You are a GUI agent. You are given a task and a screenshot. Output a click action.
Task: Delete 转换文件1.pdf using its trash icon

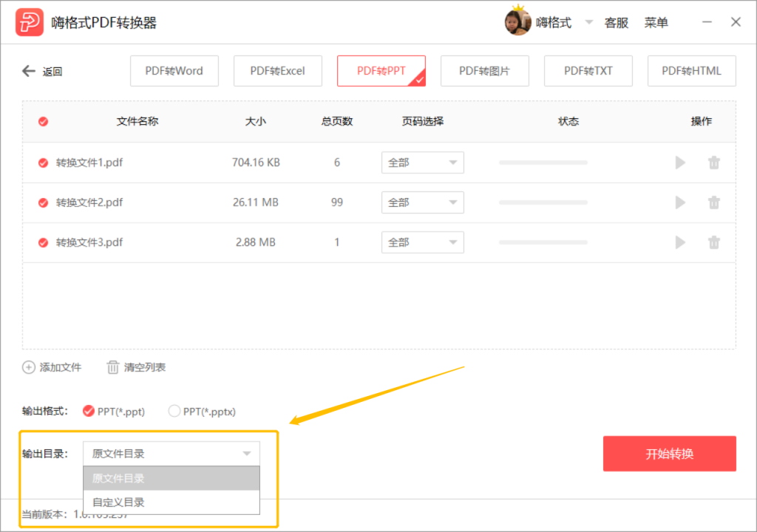[714, 163]
